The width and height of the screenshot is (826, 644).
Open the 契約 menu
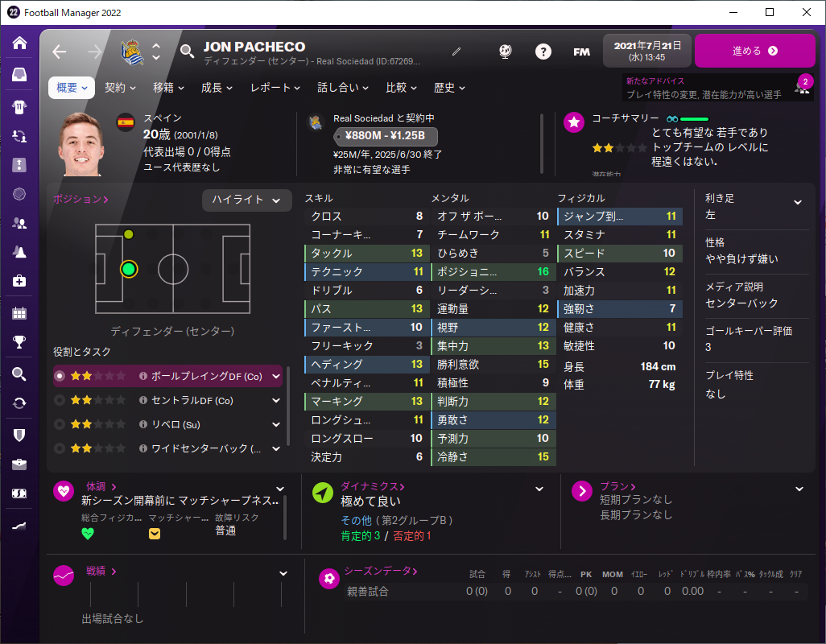[x=120, y=88]
